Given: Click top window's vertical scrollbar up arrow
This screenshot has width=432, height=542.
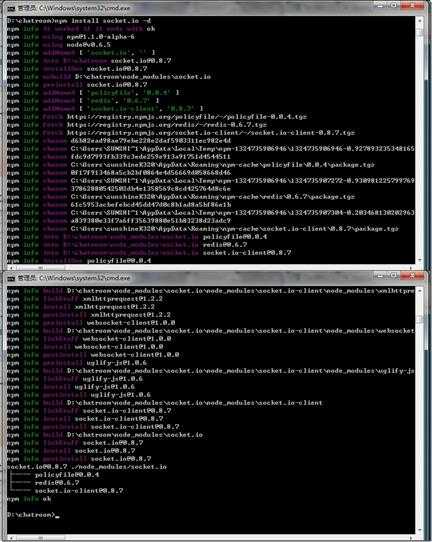Looking at the screenshot, I should (x=420, y=21).
